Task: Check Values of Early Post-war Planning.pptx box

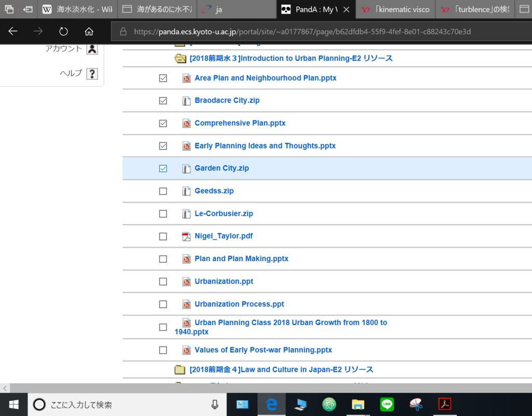Action: point(163,350)
